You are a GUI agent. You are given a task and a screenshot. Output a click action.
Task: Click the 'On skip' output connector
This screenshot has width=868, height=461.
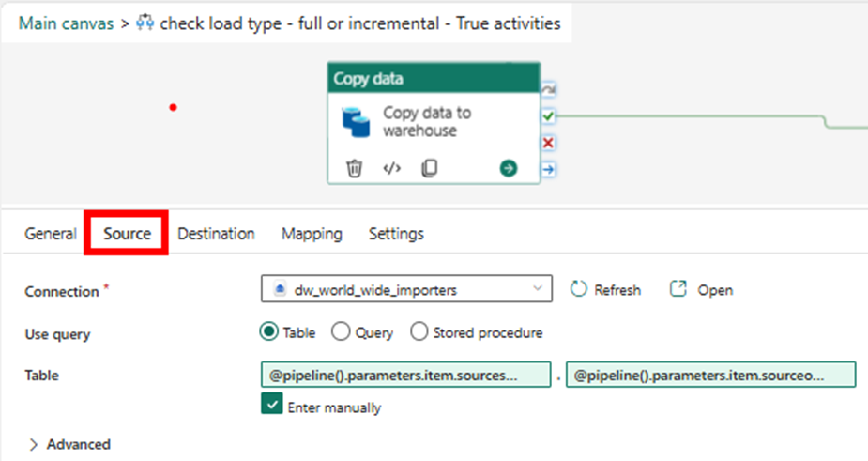(x=549, y=89)
